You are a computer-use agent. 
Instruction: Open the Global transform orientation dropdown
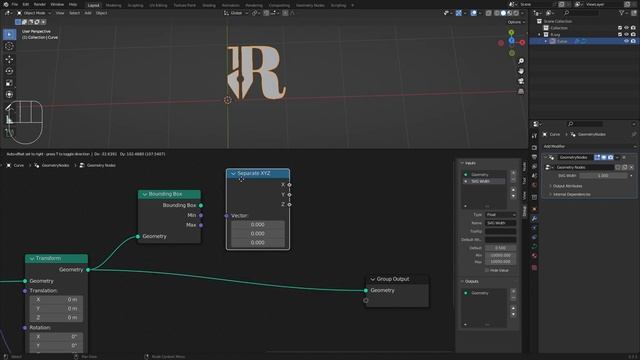[236, 13]
